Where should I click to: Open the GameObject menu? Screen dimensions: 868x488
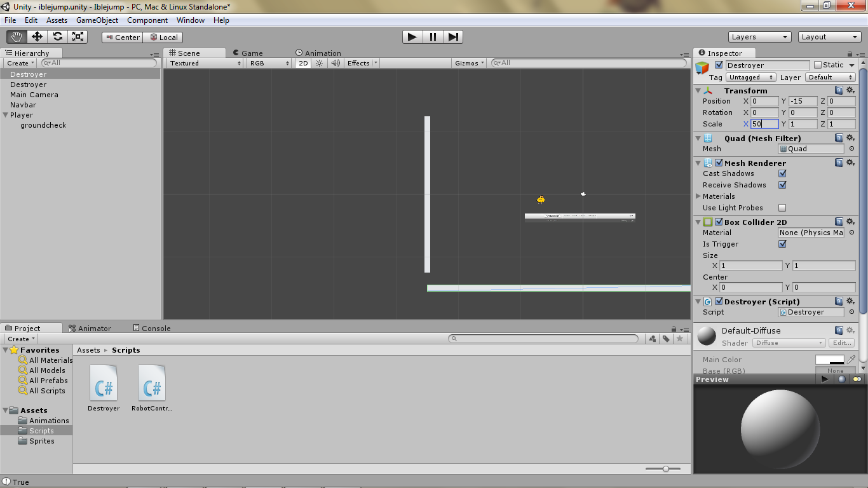(x=96, y=20)
